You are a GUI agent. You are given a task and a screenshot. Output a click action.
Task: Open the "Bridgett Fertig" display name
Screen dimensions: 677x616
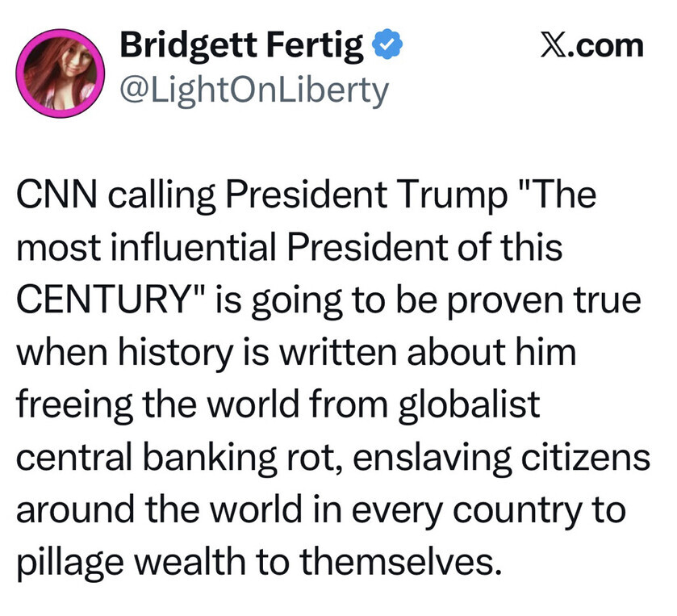(241, 48)
